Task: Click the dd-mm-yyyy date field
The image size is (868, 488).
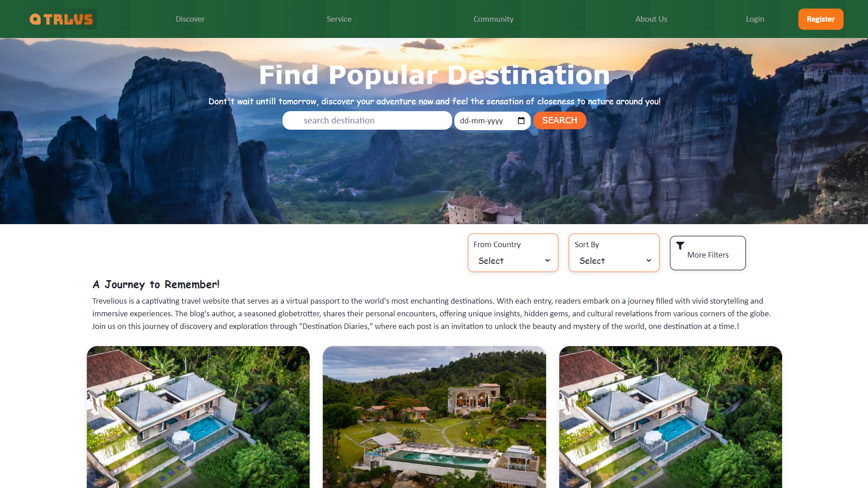Action: pos(492,121)
